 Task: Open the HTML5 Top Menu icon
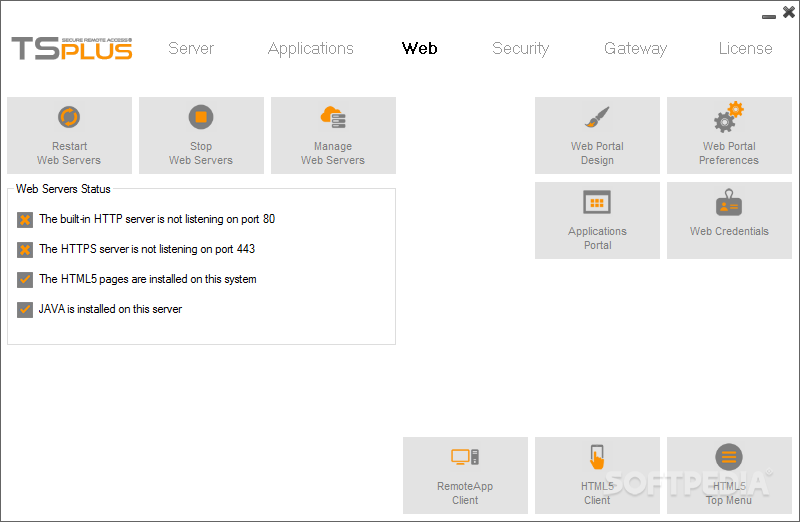[729, 457]
